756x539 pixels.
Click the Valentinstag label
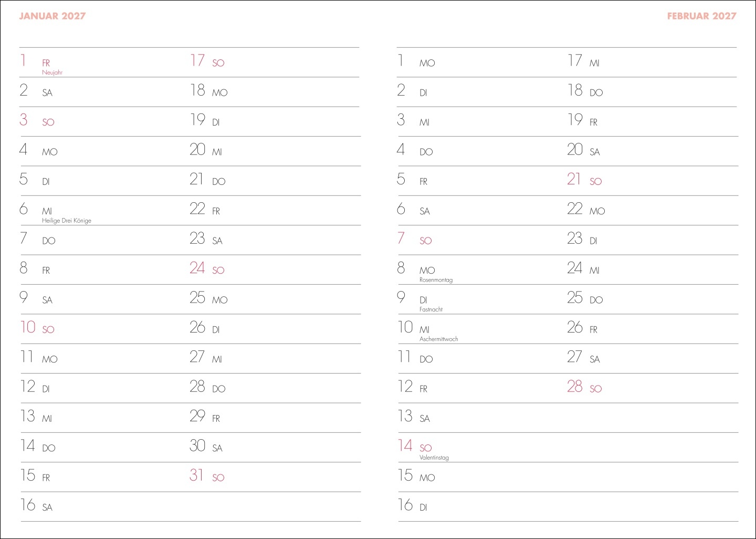pos(434,458)
